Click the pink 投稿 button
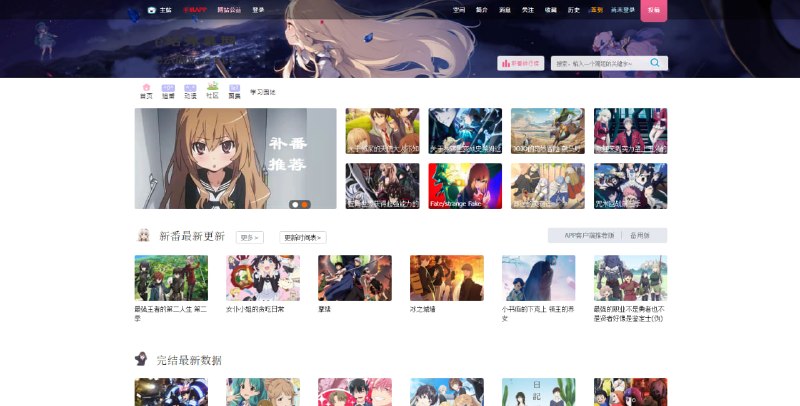 (x=654, y=10)
